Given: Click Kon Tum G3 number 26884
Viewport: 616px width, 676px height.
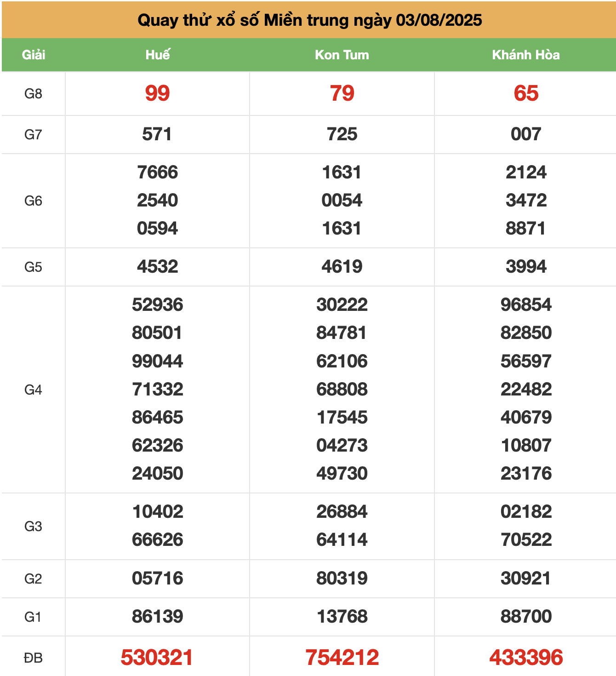Looking at the screenshot, I should [x=342, y=512].
